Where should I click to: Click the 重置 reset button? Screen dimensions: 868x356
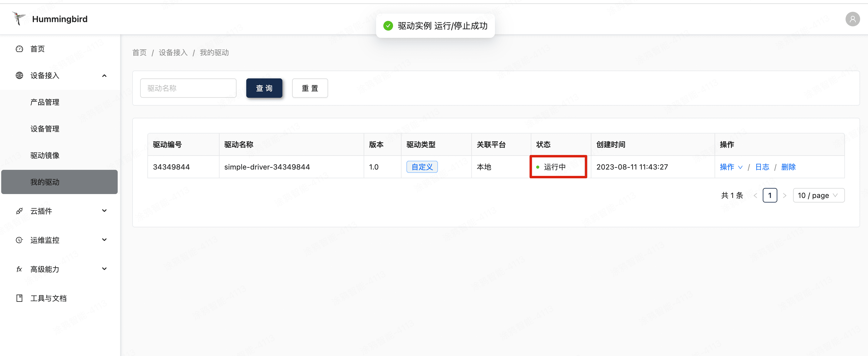click(x=310, y=88)
